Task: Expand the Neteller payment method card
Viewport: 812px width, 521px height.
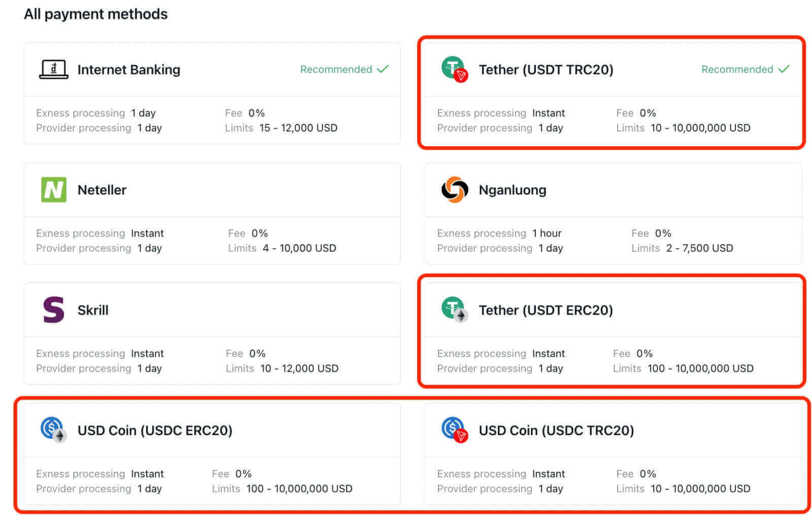Action: 212,213
